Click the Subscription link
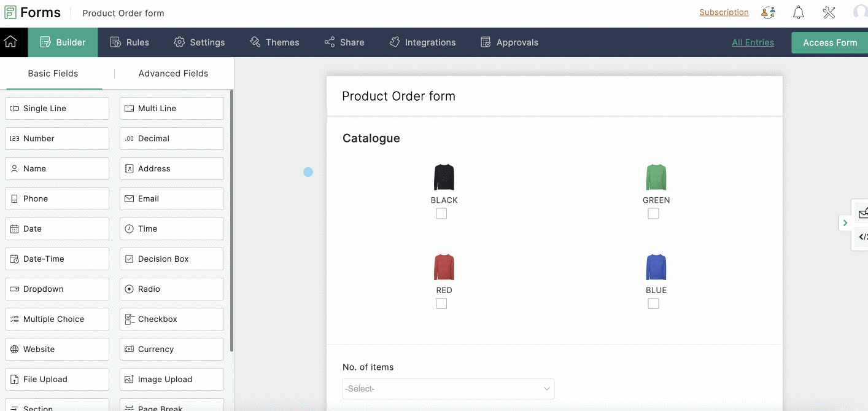Image resolution: width=868 pixels, height=411 pixels. [x=724, y=12]
